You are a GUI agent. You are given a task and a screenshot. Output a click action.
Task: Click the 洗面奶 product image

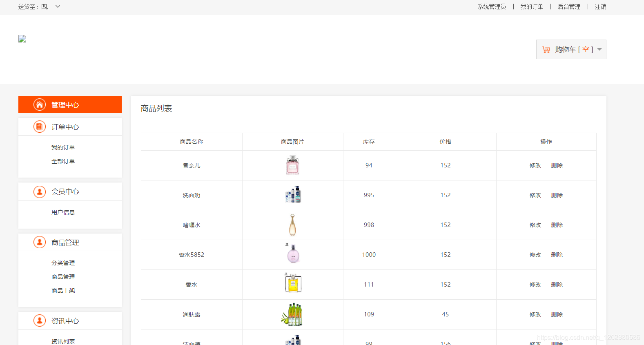pyautogui.click(x=293, y=195)
